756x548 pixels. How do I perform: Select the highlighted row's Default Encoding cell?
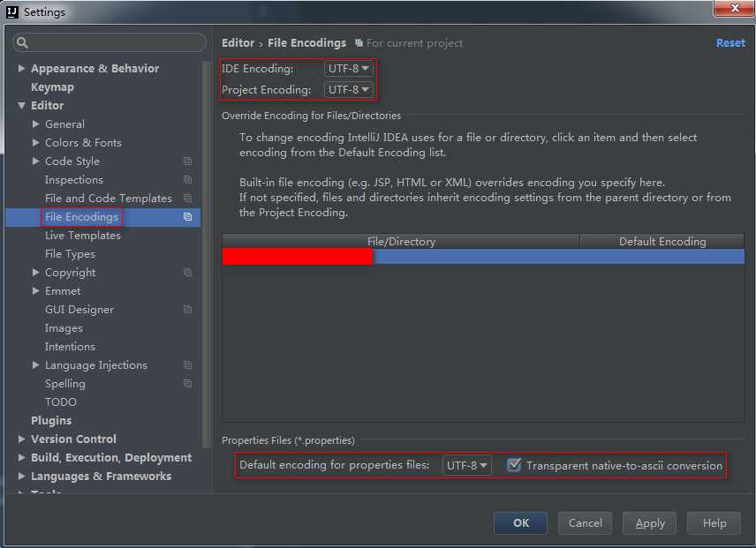pos(662,256)
